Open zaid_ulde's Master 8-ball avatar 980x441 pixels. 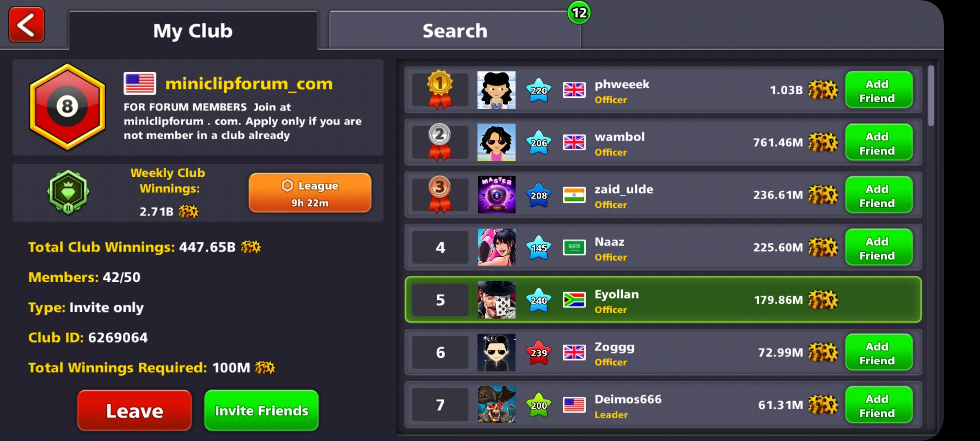(497, 195)
